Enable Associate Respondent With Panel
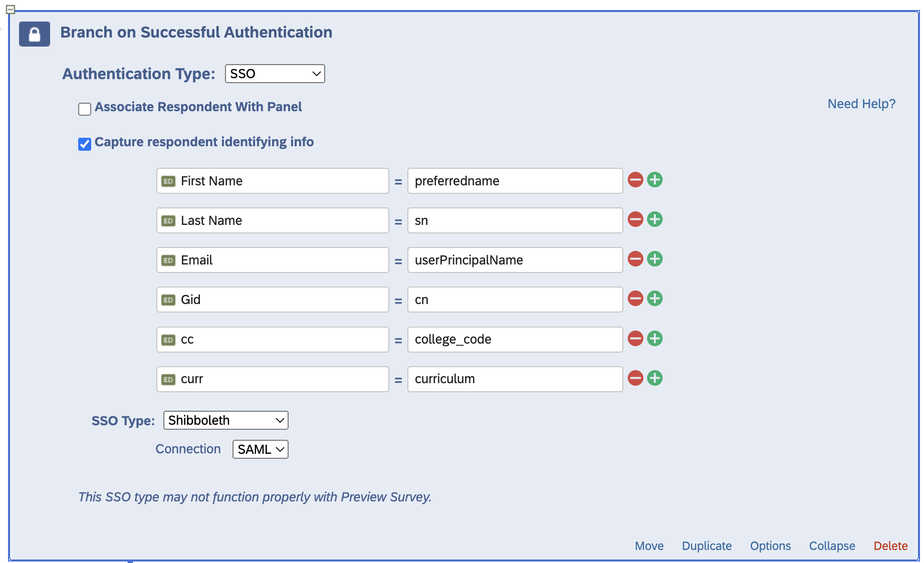The height and width of the screenshot is (563, 924). (84, 108)
